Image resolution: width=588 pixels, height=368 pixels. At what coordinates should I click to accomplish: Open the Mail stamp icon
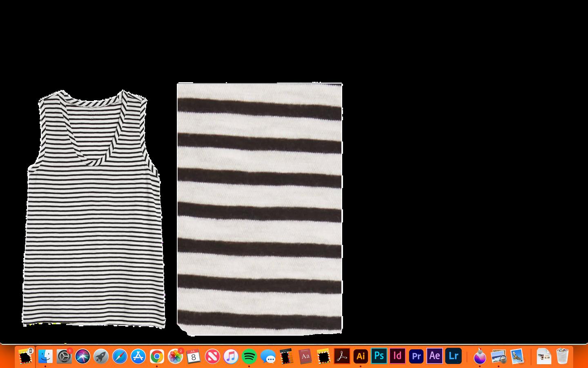pos(517,356)
